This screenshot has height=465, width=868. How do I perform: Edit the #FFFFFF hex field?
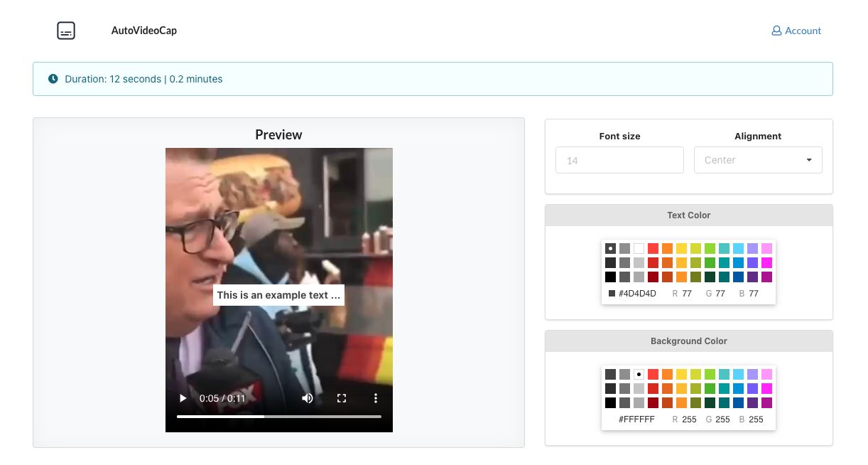pos(636,419)
